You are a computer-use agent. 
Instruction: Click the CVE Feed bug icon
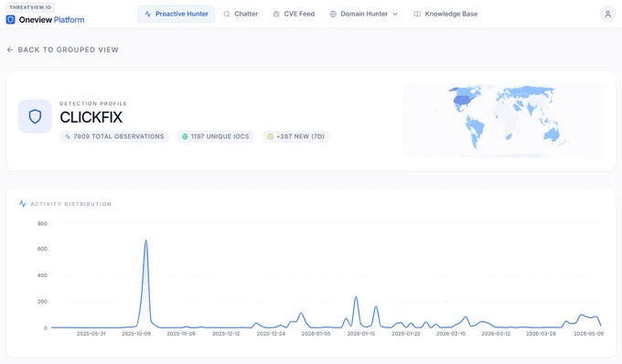[276, 14]
